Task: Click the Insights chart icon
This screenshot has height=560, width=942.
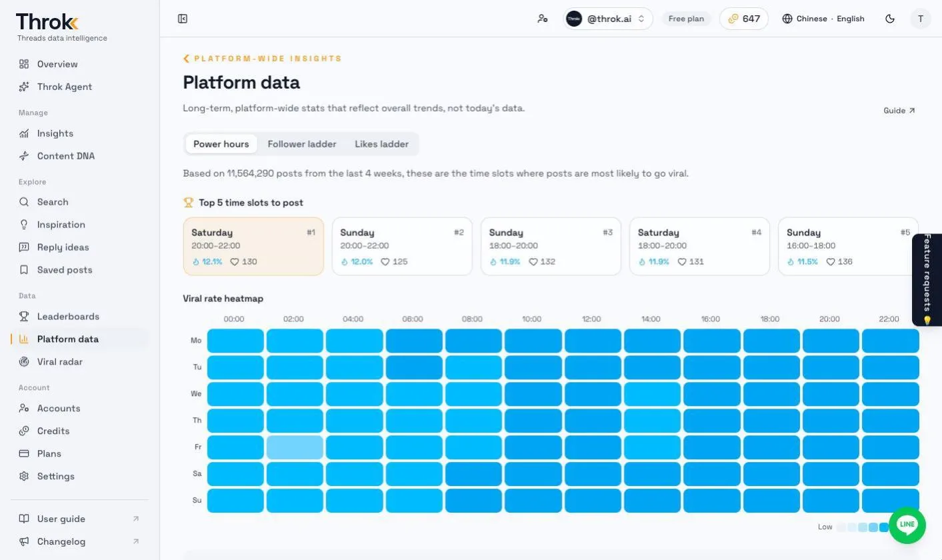Action: pyautogui.click(x=24, y=133)
